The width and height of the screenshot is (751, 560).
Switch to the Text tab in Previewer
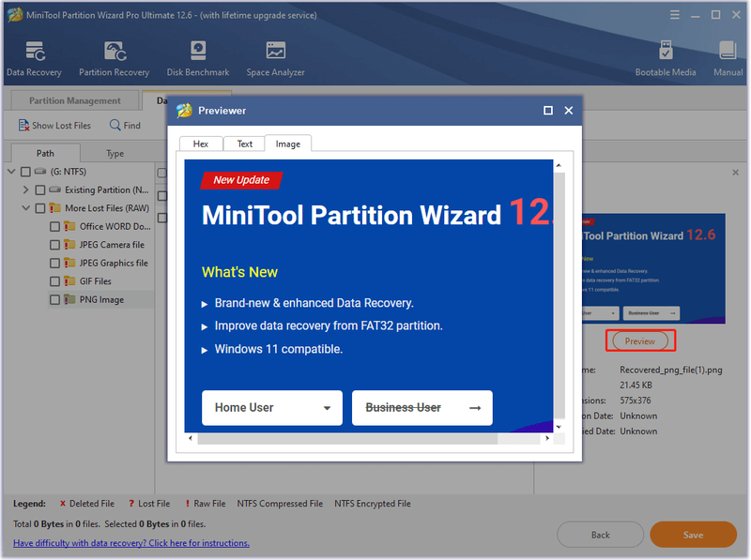click(244, 144)
